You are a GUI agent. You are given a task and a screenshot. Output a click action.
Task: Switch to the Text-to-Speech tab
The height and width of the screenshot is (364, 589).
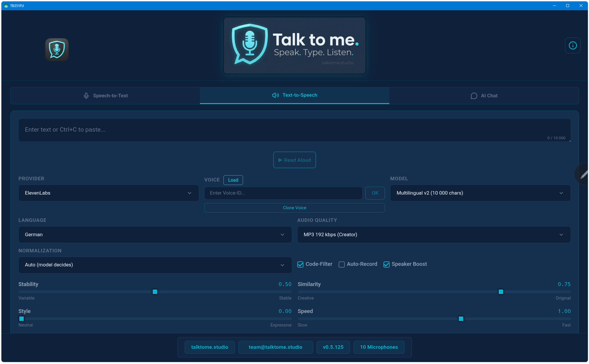(294, 95)
